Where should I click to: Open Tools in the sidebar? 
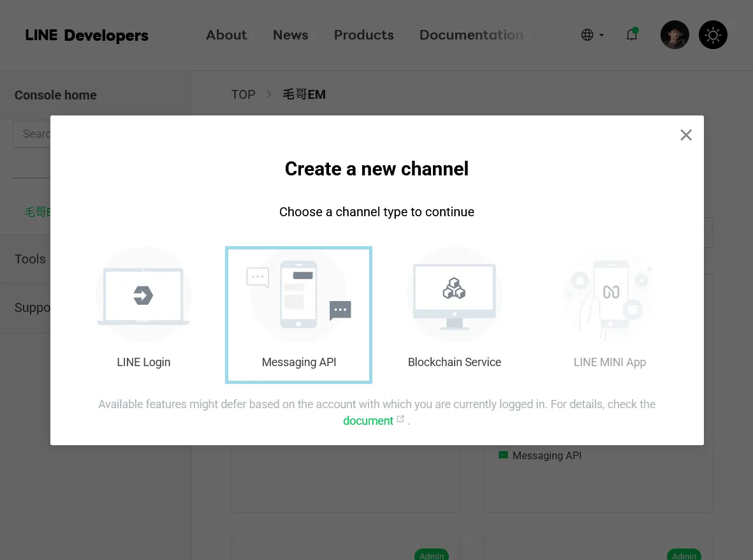(30, 259)
